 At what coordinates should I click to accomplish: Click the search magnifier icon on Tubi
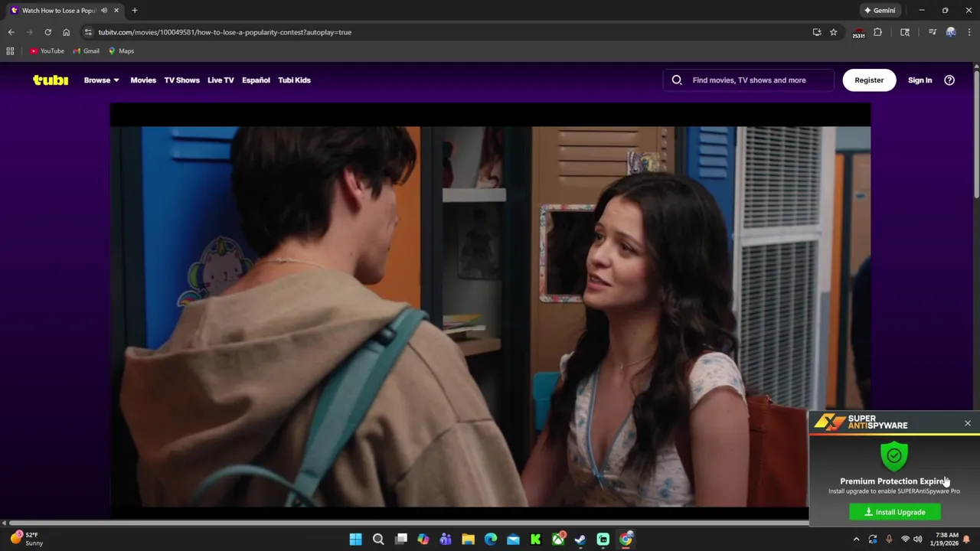[677, 80]
